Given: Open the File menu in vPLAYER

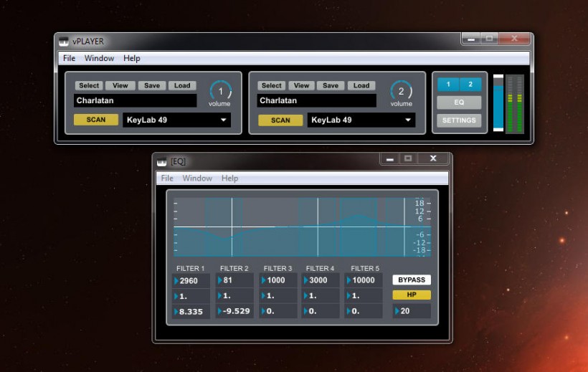Looking at the screenshot, I should click(x=69, y=59).
